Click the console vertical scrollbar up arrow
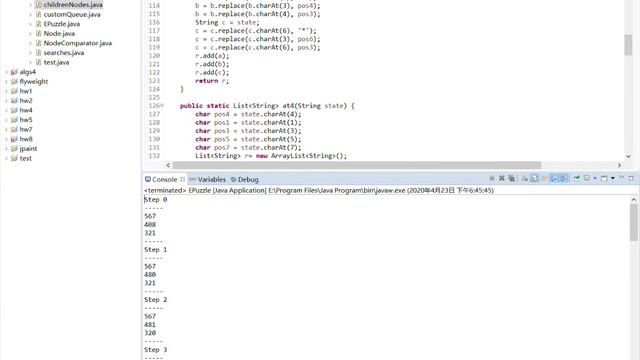The width and height of the screenshot is (640, 360). point(633,200)
